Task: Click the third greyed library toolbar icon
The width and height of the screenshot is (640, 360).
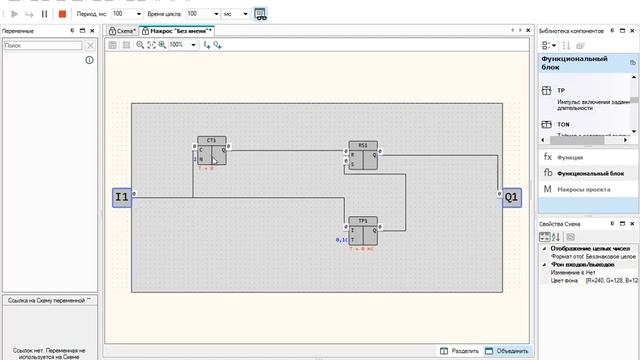Action: tap(580, 45)
